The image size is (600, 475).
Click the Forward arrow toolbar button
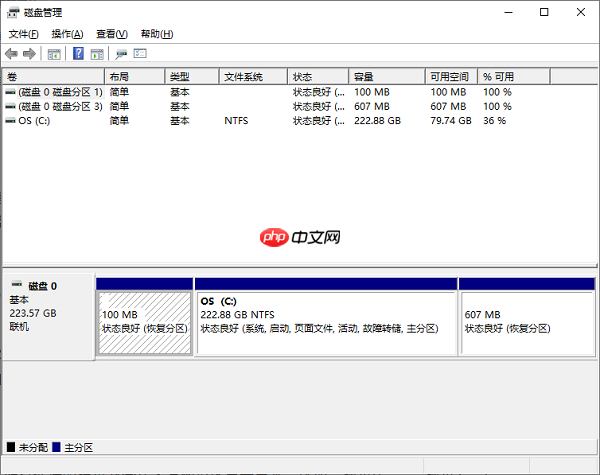coord(29,54)
